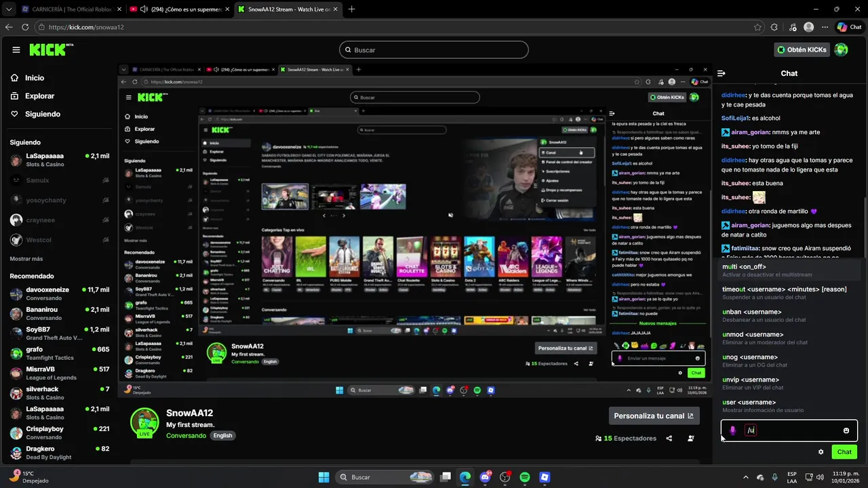Screen dimensions: 868x488
Task: Show hidden tray icons chevron
Action: click(746, 477)
